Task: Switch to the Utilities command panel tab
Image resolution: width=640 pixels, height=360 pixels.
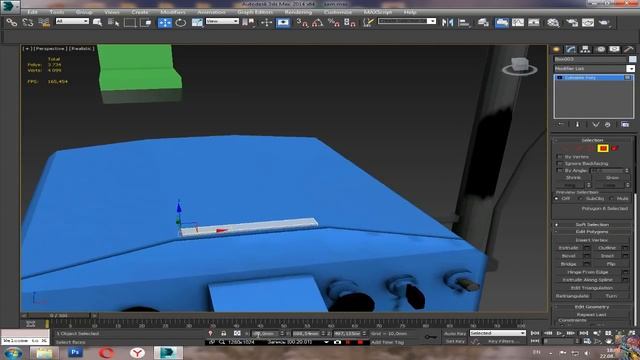Action: click(x=629, y=49)
